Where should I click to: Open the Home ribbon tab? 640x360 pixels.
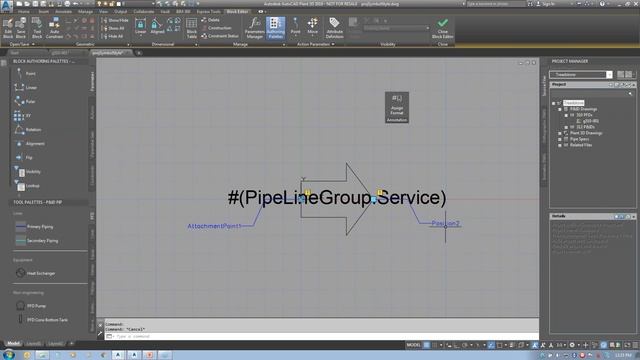pos(24,11)
